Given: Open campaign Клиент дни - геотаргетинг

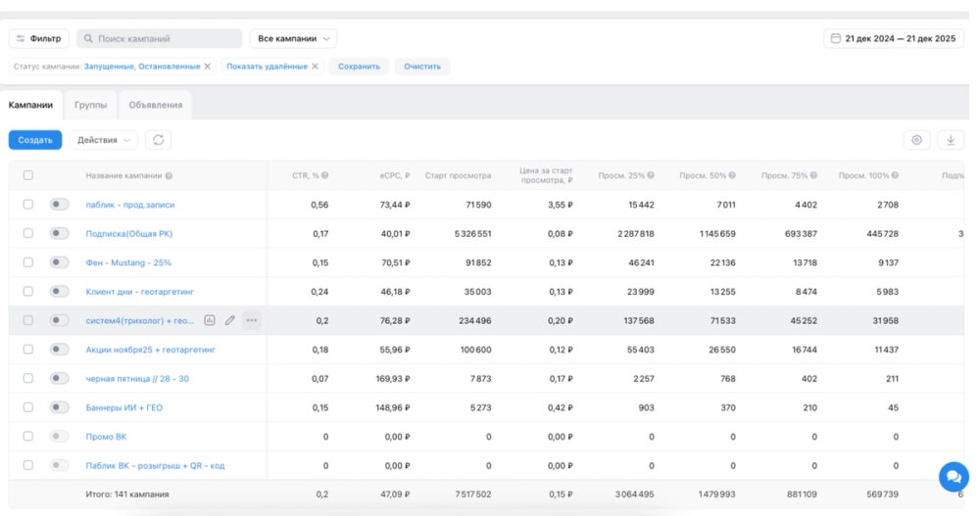Looking at the screenshot, I should tap(140, 292).
